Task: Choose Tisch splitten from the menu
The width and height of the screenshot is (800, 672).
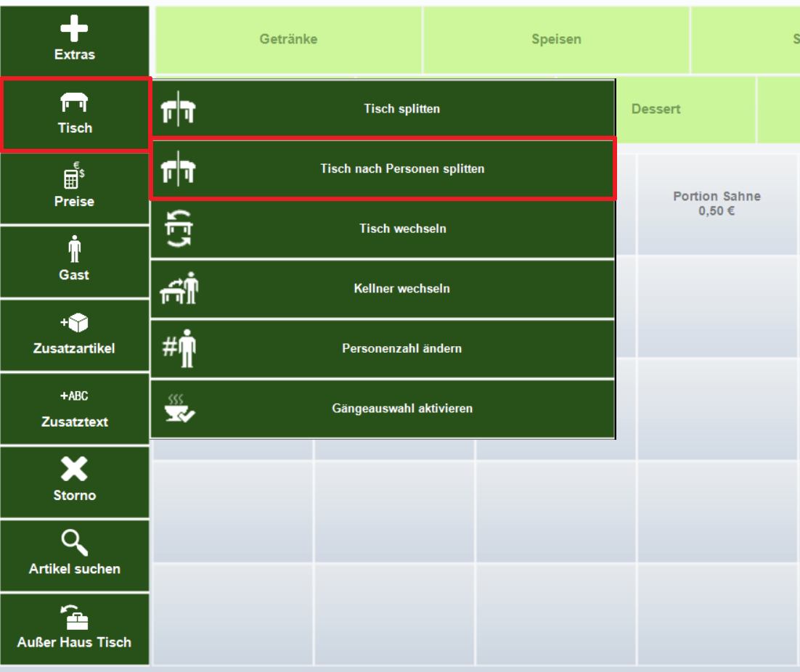Action: [x=383, y=109]
